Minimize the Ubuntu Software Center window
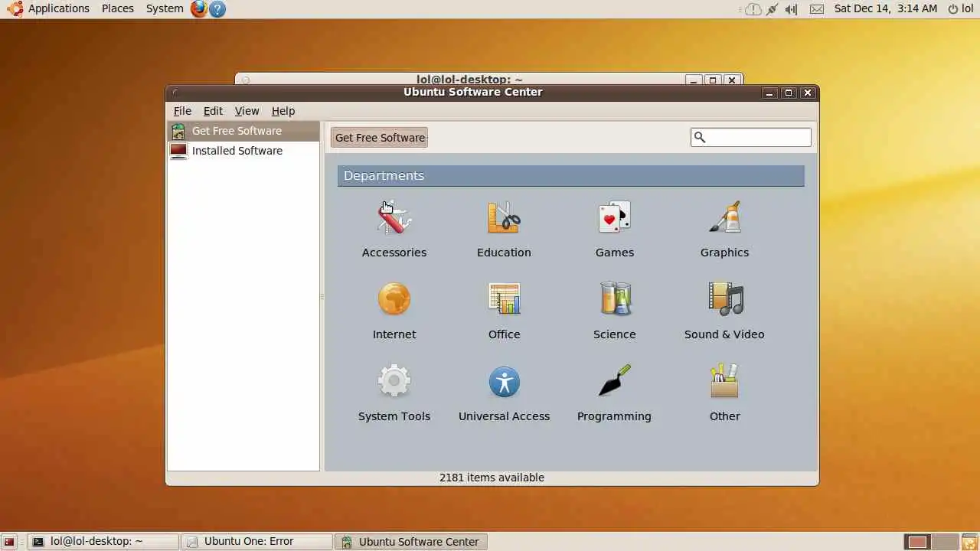Screen dimensions: 980x551 click(770, 93)
